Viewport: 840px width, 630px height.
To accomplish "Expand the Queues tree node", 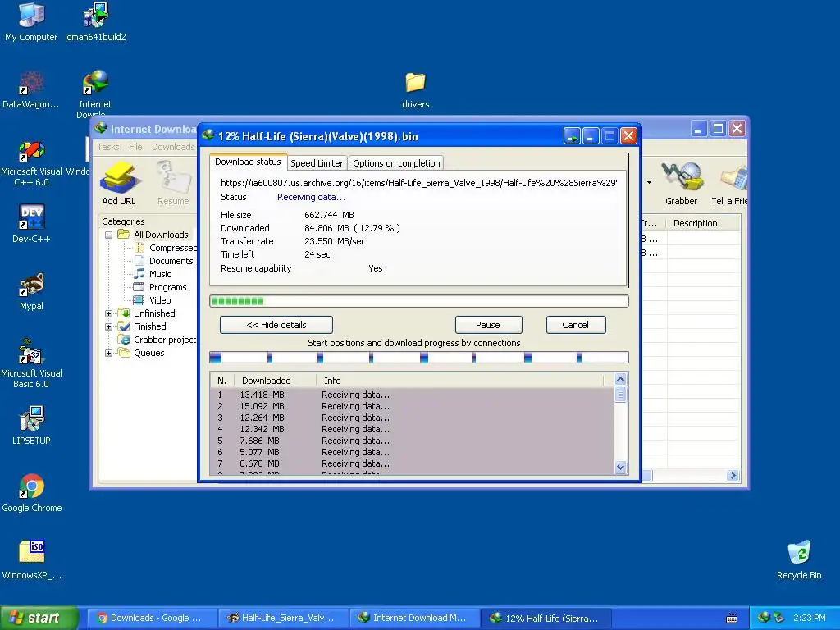I will point(109,353).
